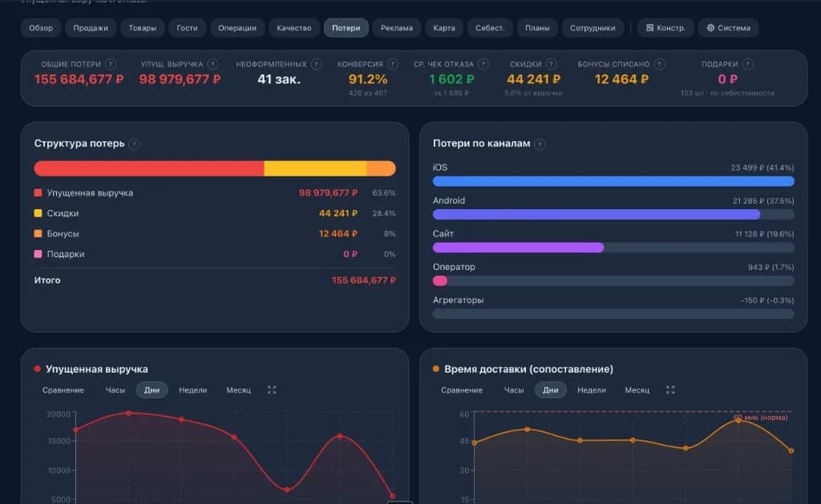Image resolution: width=821 pixels, height=504 pixels.
Task: Open help icon beside Бонусы списано
Action: point(660,64)
